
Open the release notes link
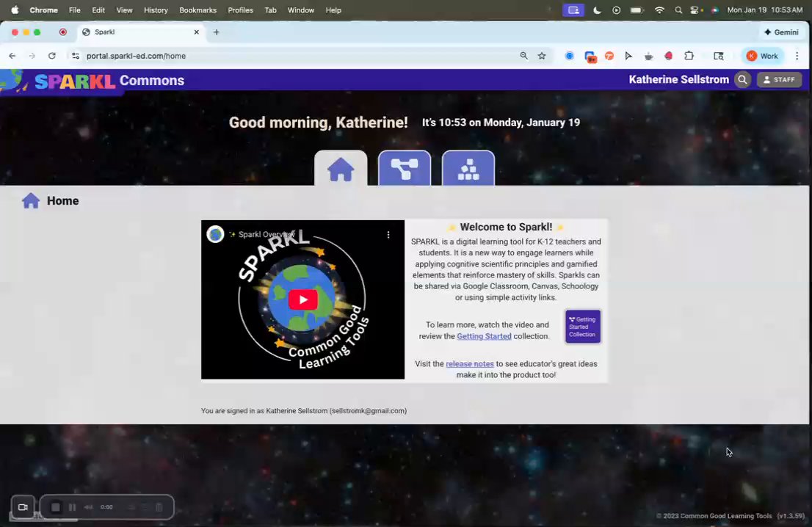(x=470, y=364)
